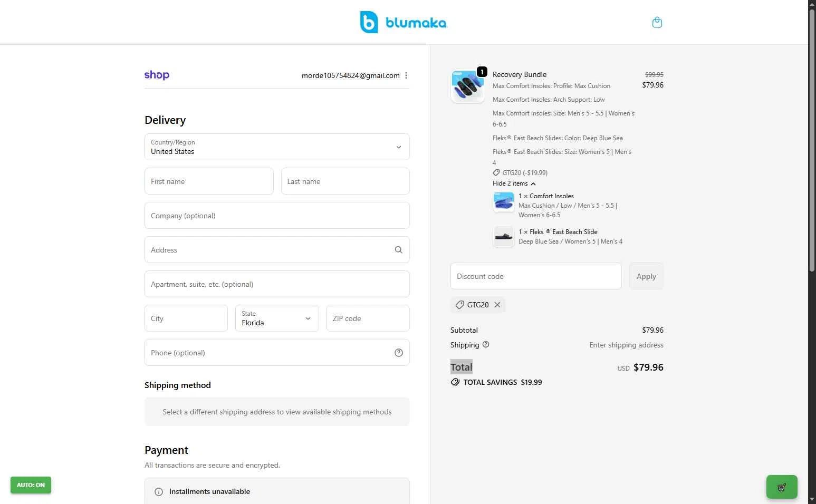Click the TOTAL SAVINGS $19.99 text
The image size is (816, 504).
point(503,382)
